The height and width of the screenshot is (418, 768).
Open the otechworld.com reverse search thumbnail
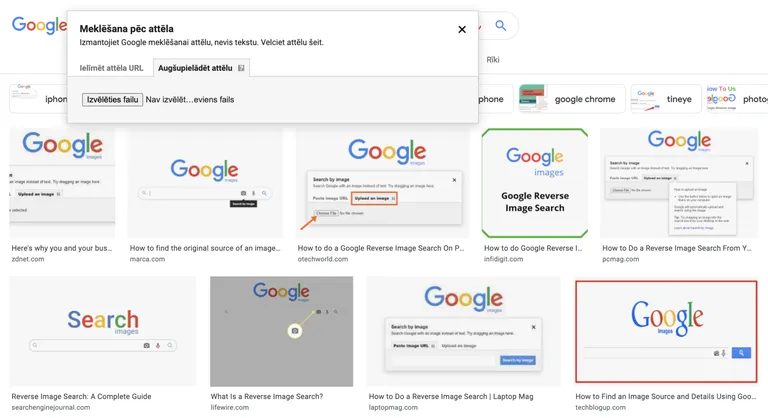click(x=383, y=183)
